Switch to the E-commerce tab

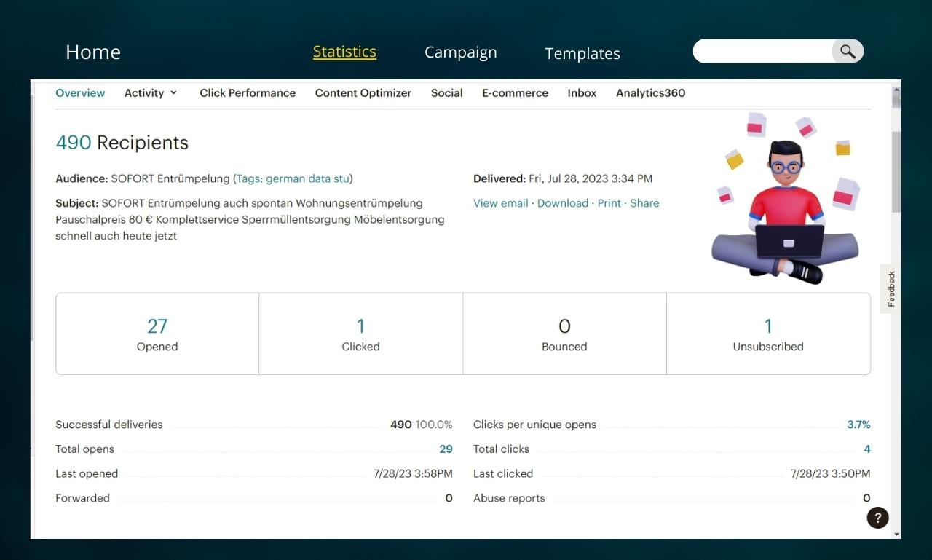[x=515, y=93]
